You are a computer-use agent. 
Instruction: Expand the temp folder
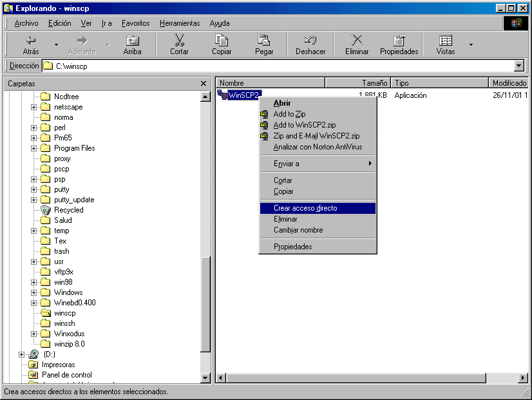click(x=33, y=231)
